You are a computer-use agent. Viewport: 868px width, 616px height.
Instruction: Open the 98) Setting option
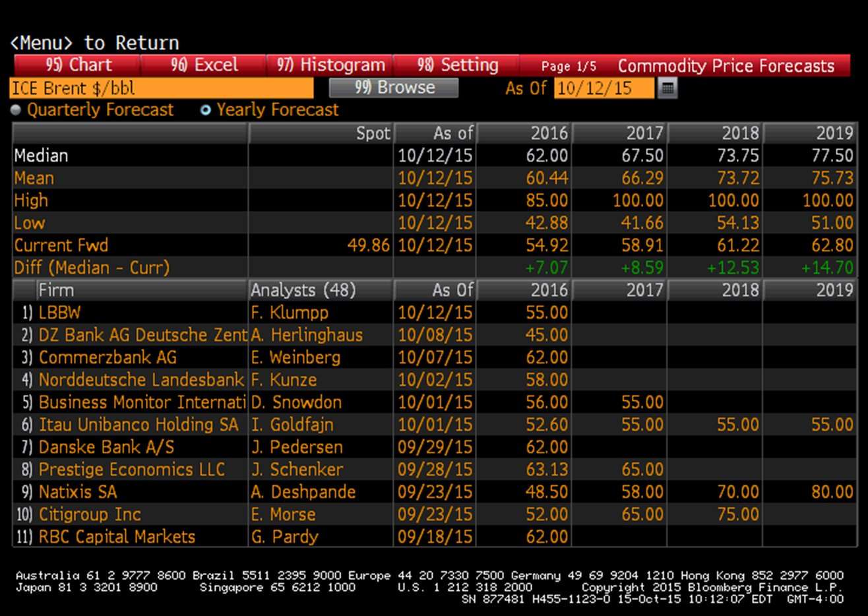pyautogui.click(x=456, y=65)
